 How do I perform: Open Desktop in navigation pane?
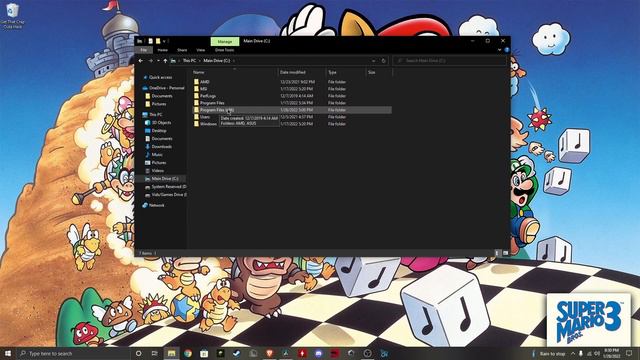coord(159,131)
